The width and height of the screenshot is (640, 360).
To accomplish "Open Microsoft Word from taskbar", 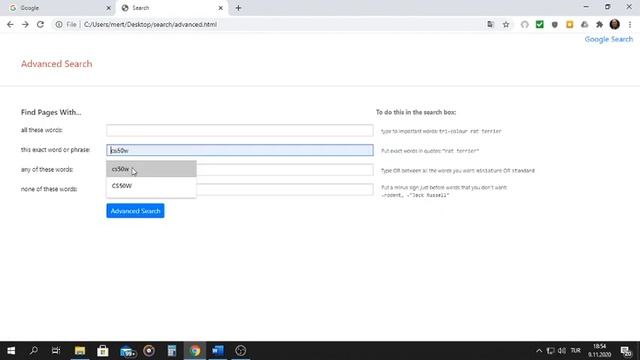I will (x=218, y=351).
